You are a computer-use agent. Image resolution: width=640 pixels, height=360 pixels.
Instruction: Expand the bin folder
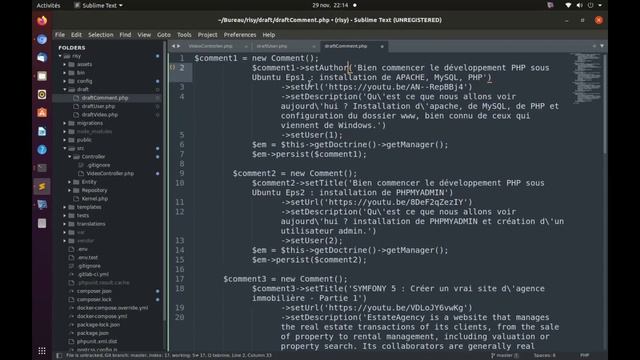click(65, 73)
